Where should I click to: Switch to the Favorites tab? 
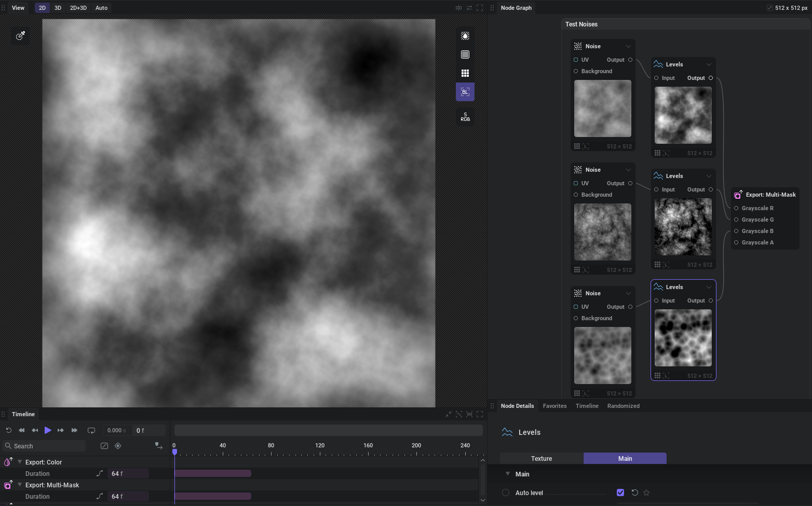point(554,406)
